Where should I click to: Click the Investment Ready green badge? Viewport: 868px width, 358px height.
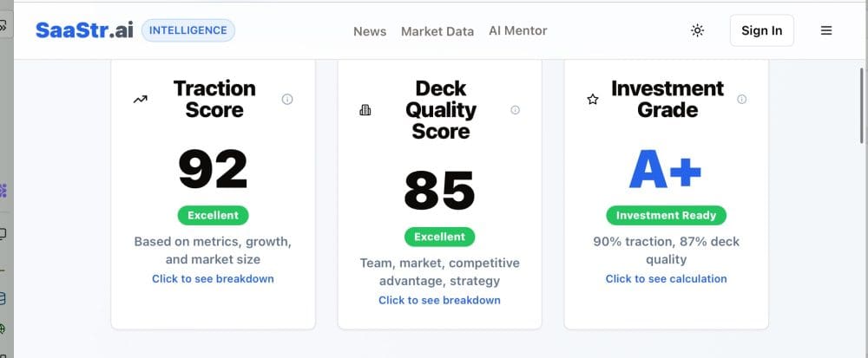click(666, 215)
